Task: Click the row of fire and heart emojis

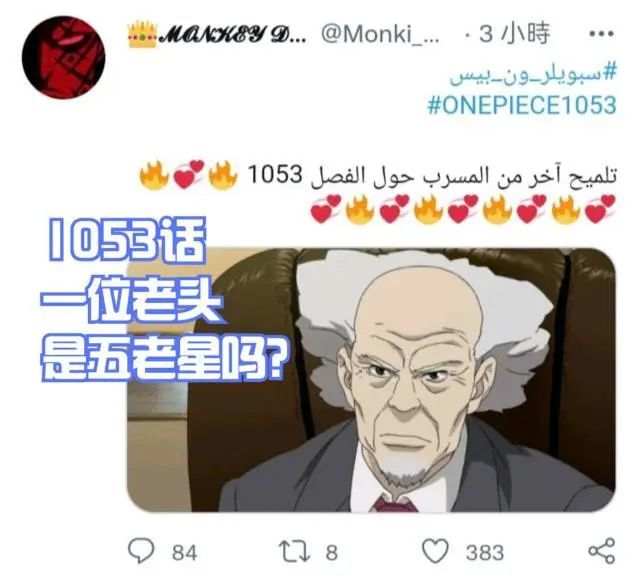Action: (463, 209)
